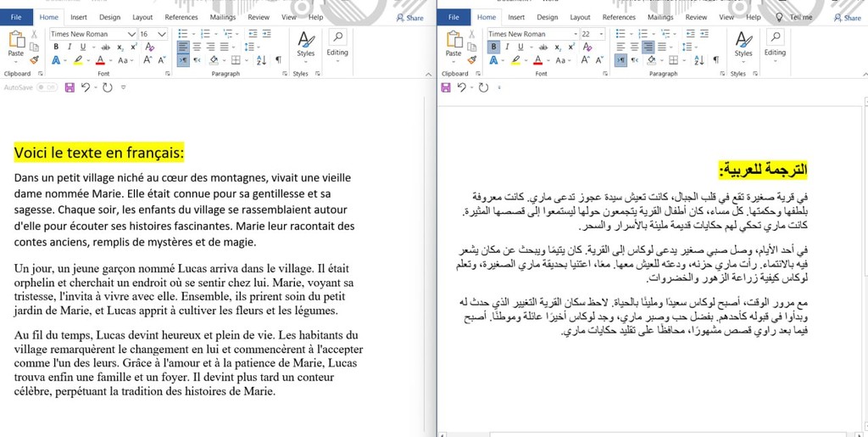Viewport: 868px width, 437px height.
Task: Apply italic in the left window
Action: 70,47
